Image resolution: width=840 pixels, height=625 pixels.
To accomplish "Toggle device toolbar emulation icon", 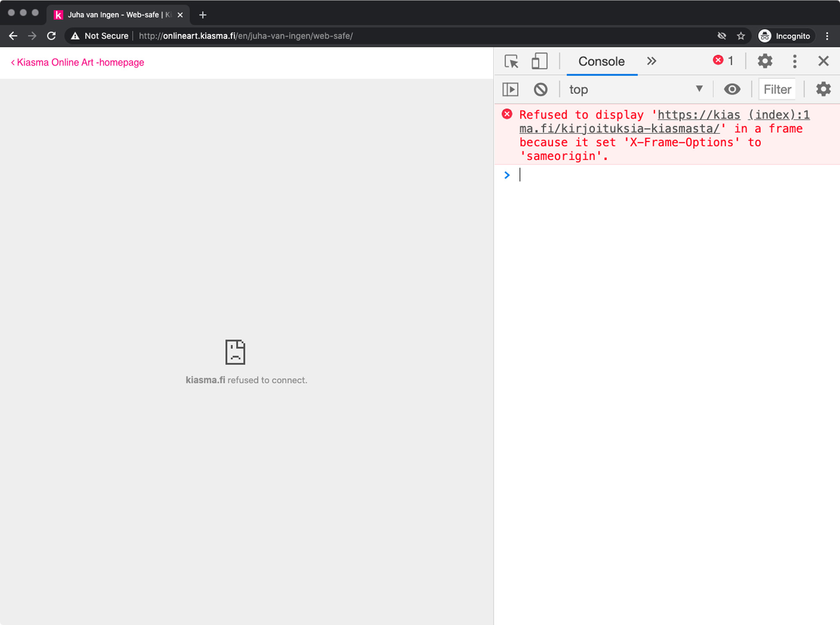I will click(539, 61).
